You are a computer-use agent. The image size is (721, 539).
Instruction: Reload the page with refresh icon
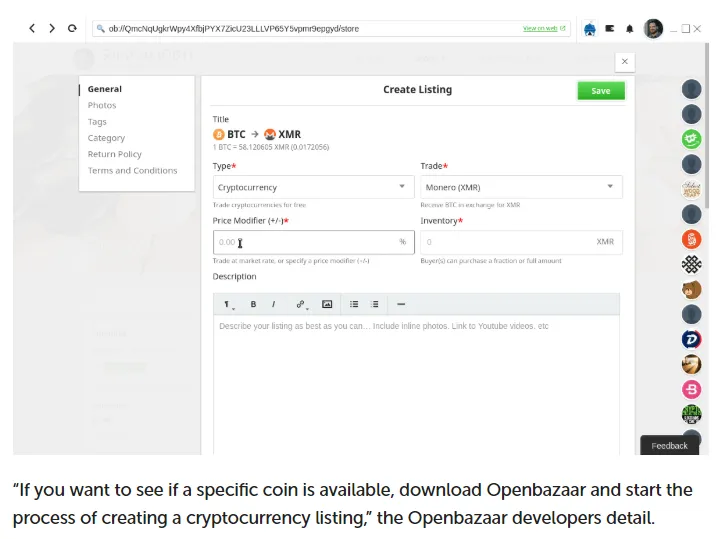point(72,29)
